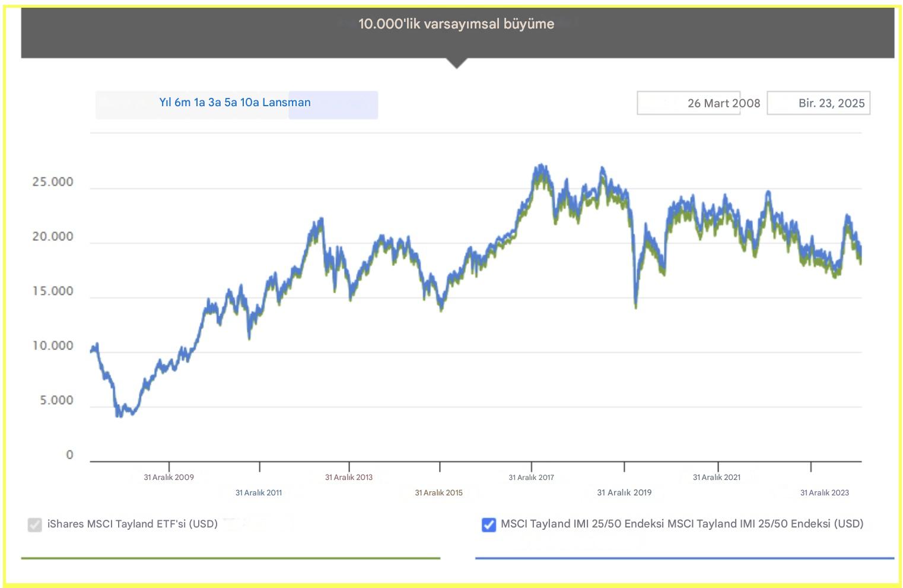The height and width of the screenshot is (588, 903).
Task: Switch chart to 6m view
Action: pyautogui.click(x=181, y=103)
